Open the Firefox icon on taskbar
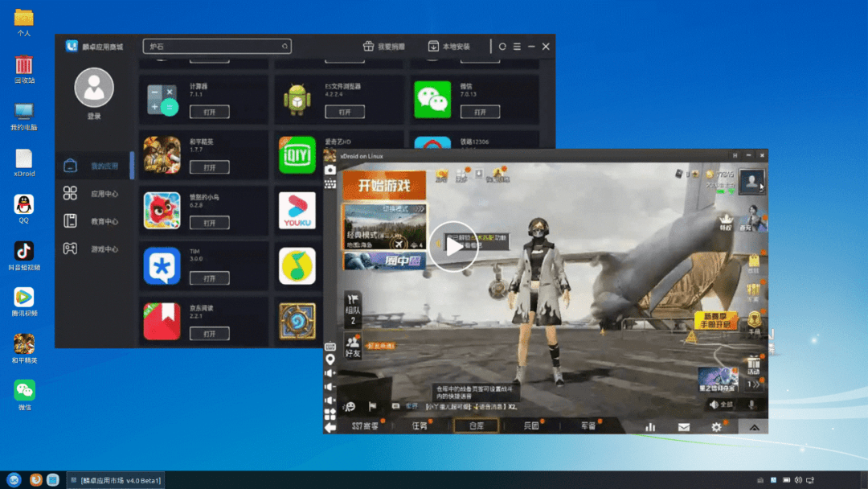 point(35,480)
